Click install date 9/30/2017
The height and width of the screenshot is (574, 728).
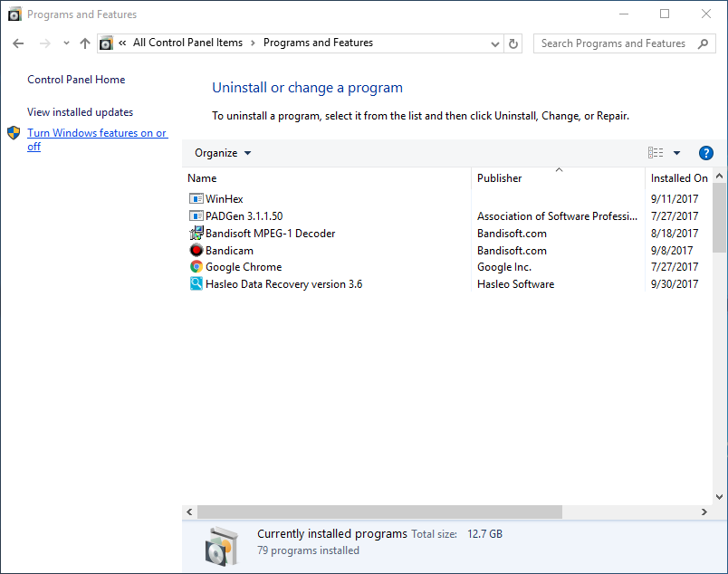[675, 284]
